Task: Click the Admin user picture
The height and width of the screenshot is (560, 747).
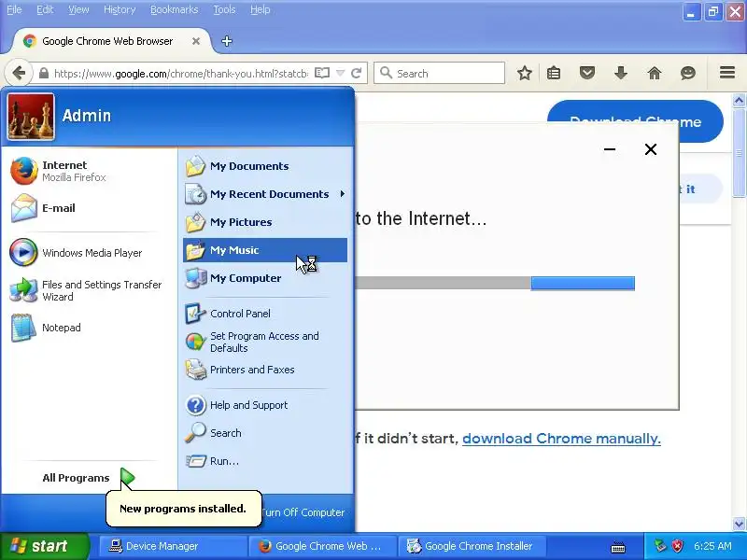Action: pyautogui.click(x=31, y=117)
